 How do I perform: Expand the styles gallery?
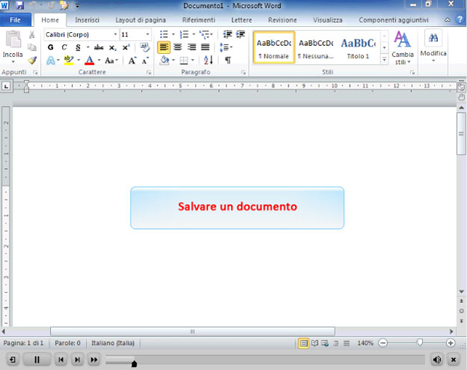[384, 60]
